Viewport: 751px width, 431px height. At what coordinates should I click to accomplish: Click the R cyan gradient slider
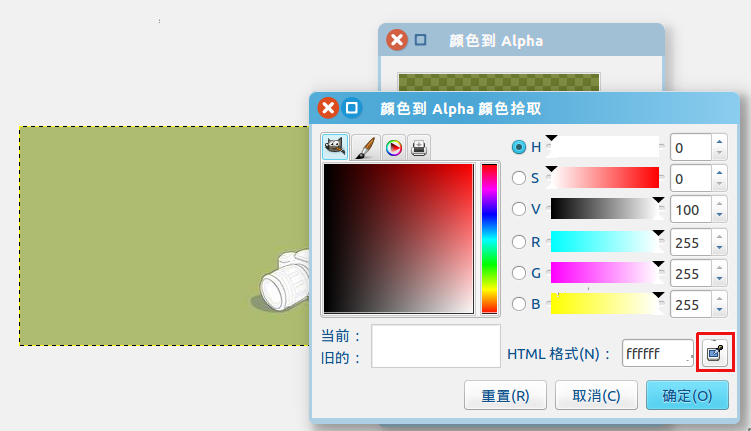tap(605, 241)
